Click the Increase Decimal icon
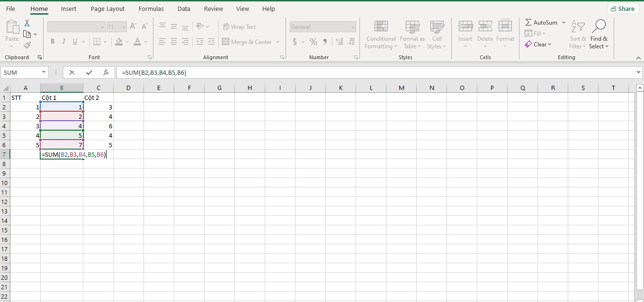 pos(340,42)
